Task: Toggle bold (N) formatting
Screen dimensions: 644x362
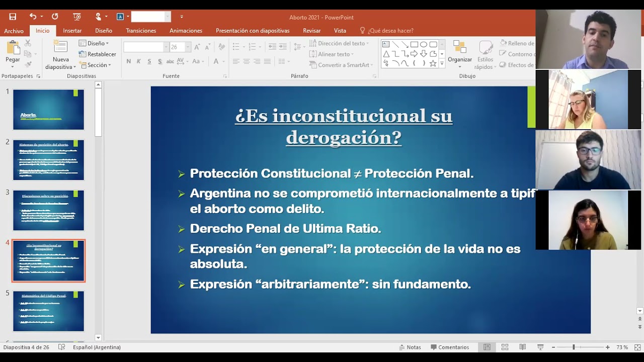Action: (129, 61)
